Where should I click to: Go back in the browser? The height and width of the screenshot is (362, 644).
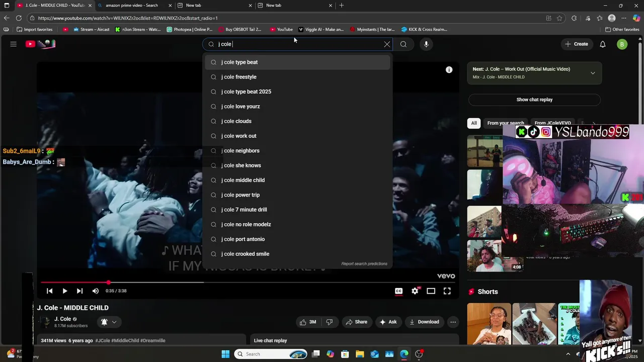[x=7, y=18]
